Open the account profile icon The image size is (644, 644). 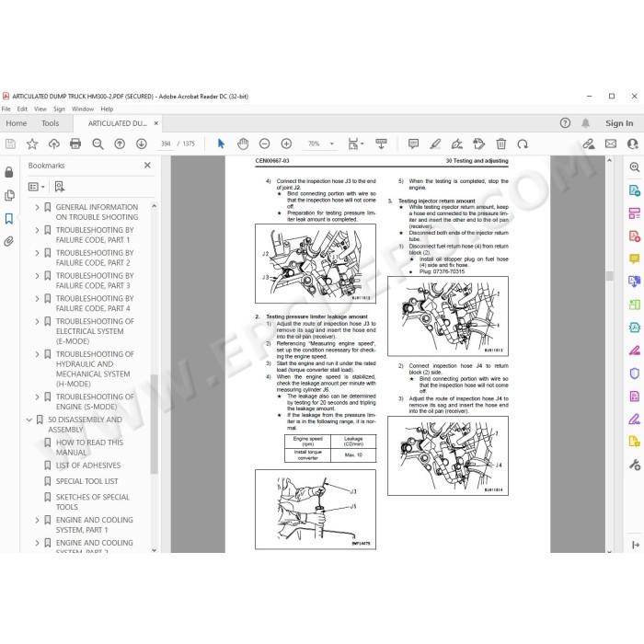tap(633, 144)
